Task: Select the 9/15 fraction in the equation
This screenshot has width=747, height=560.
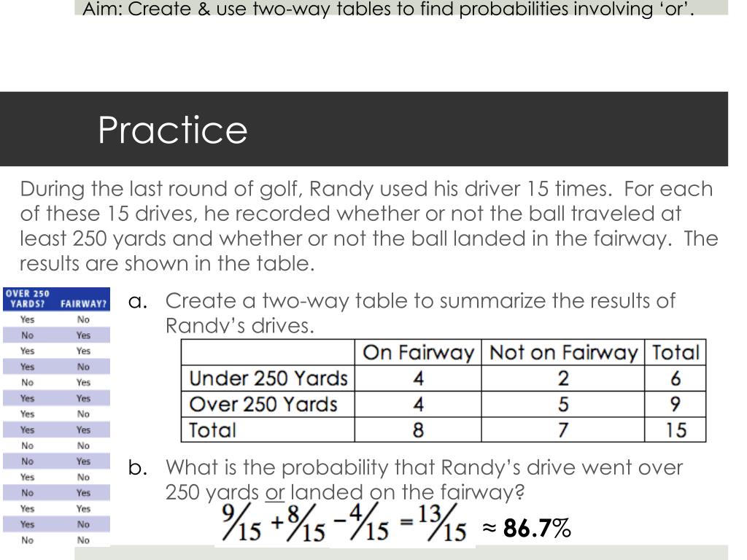Action: pyautogui.click(x=241, y=524)
